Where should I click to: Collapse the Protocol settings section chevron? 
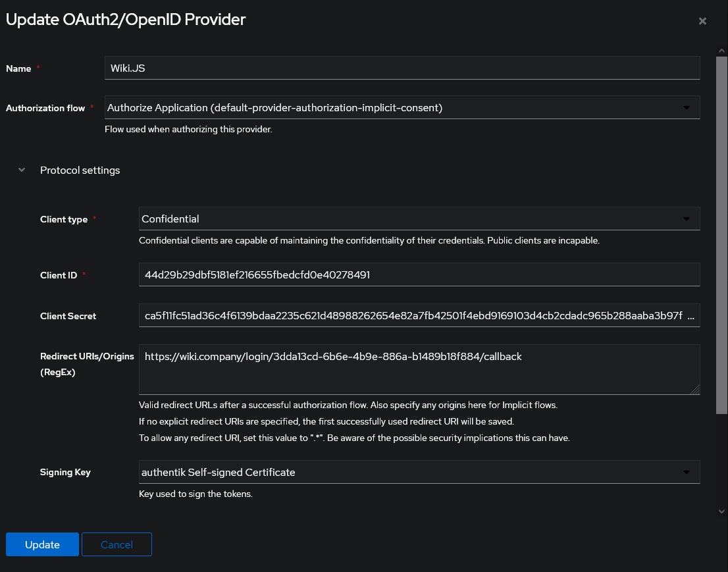click(22, 170)
